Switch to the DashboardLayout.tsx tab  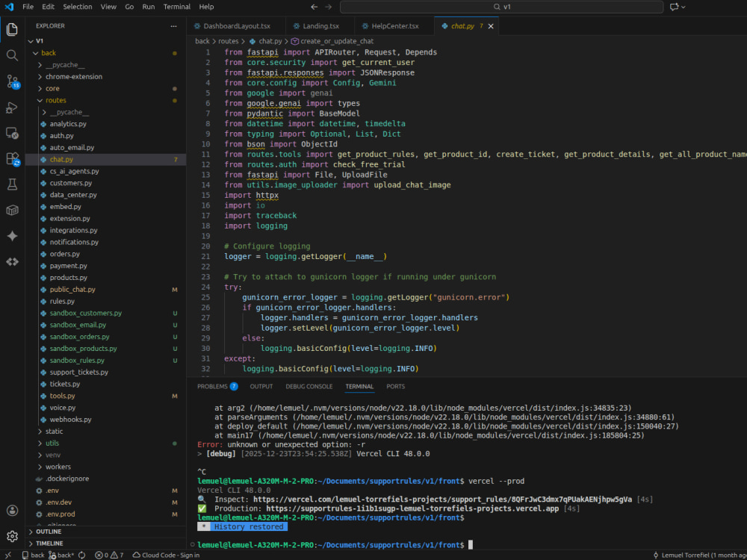tap(236, 26)
